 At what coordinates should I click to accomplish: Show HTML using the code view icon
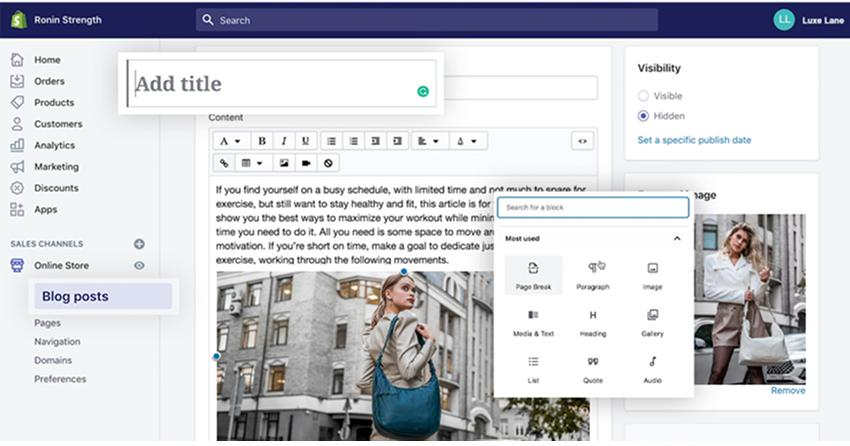point(582,141)
